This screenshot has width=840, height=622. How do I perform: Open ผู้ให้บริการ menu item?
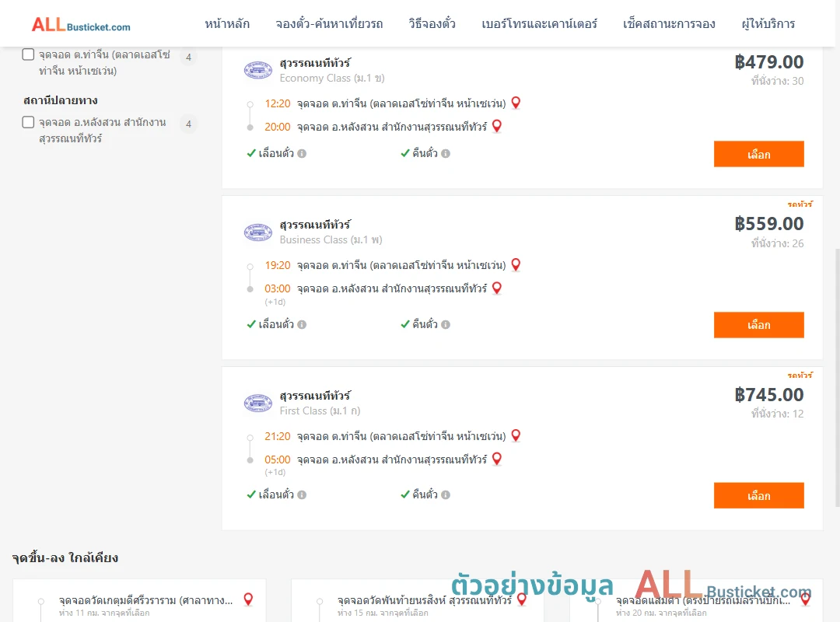768,24
